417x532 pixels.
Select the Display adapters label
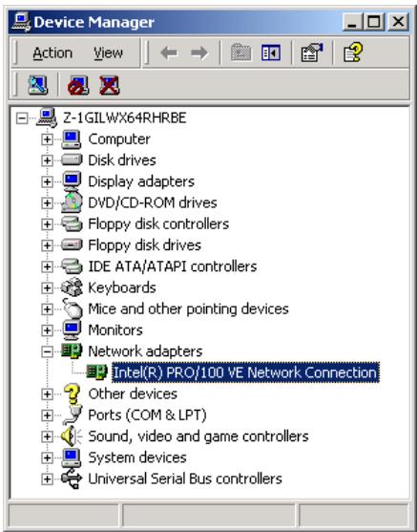click(x=141, y=181)
